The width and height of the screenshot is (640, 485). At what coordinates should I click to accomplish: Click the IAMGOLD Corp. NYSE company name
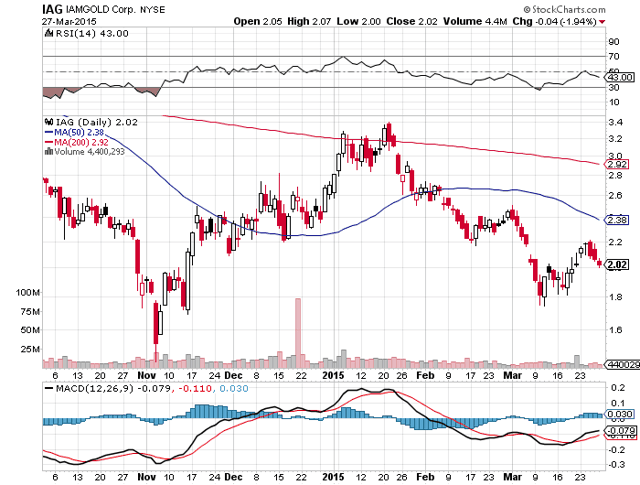116,9
